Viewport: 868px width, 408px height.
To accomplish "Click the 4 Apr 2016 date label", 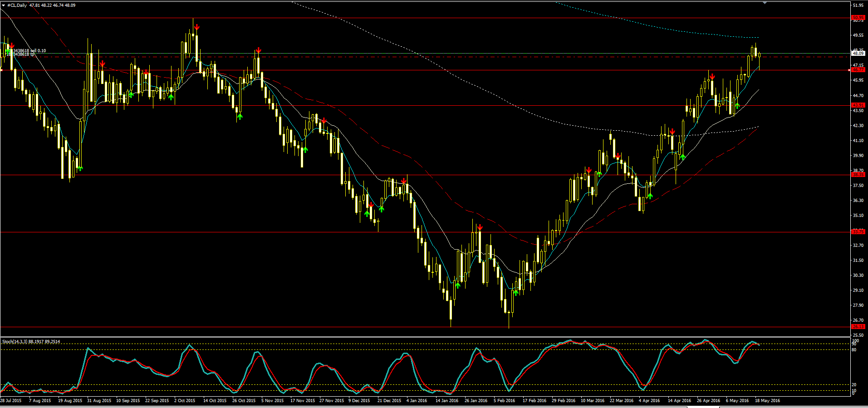I will coord(649,401).
